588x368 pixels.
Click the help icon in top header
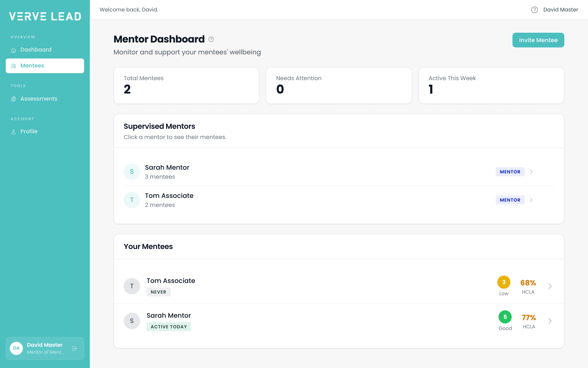coord(534,10)
